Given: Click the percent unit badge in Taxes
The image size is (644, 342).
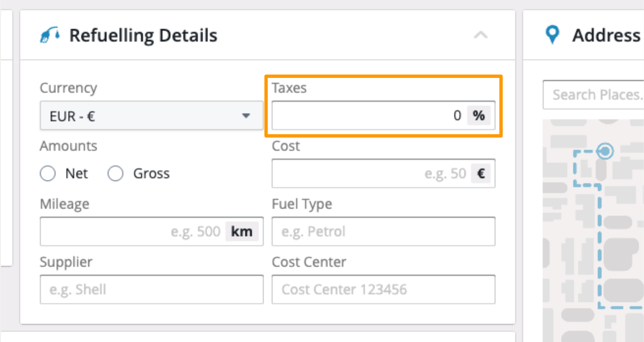Looking at the screenshot, I should coord(479,116).
